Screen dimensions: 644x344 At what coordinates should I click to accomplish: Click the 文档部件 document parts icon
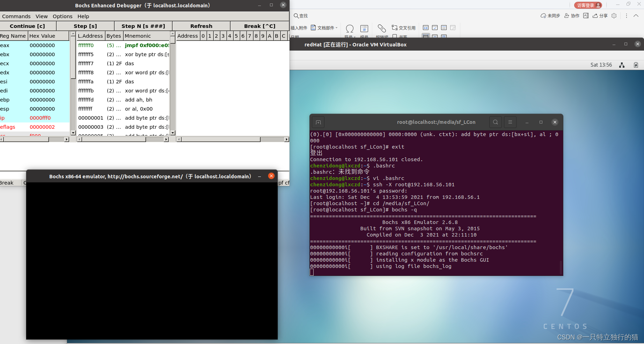click(x=313, y=28)
